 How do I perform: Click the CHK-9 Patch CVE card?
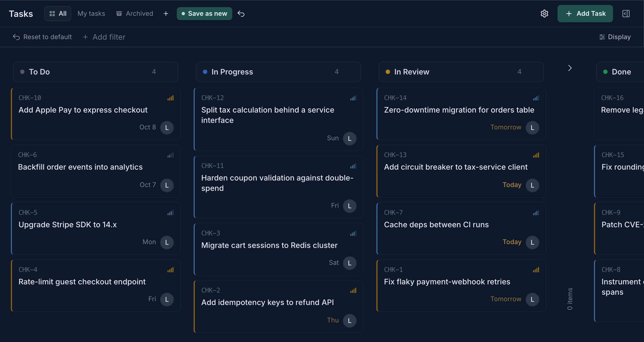pyautogui.click(x=619, y=229)
